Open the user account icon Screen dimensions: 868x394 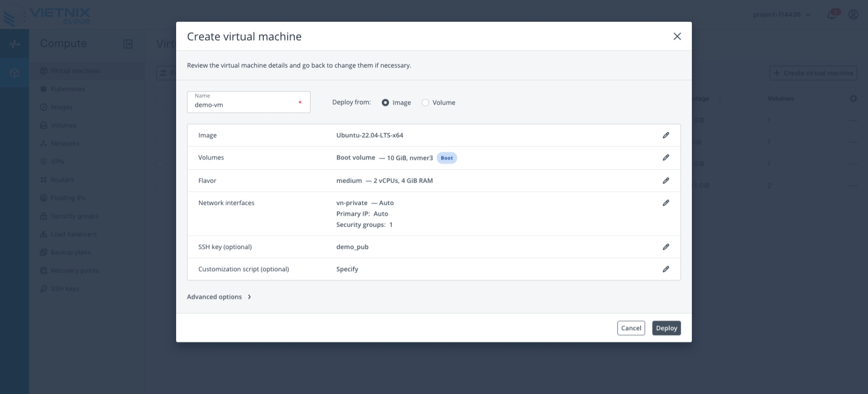click(x=853, y=15)
